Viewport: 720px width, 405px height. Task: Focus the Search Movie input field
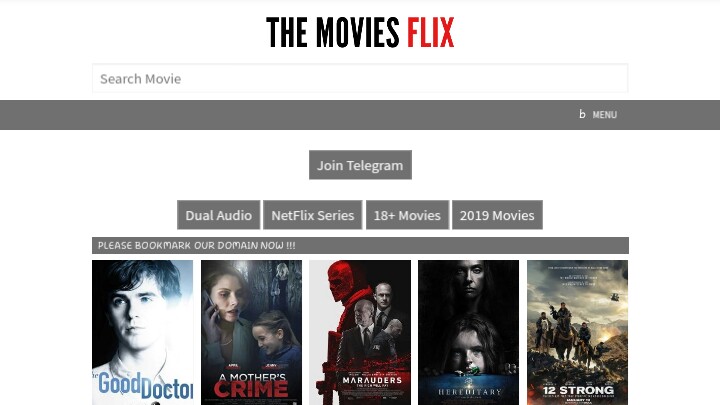360,79
